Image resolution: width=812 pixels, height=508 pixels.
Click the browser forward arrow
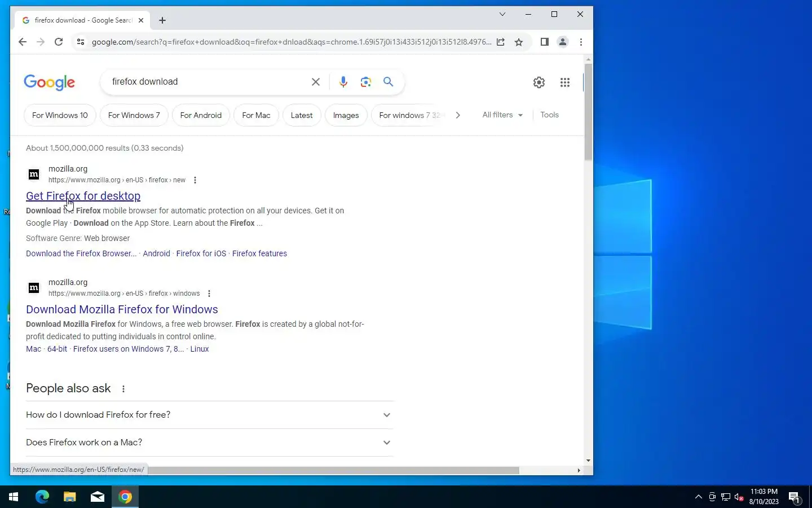tap(41, 42)
